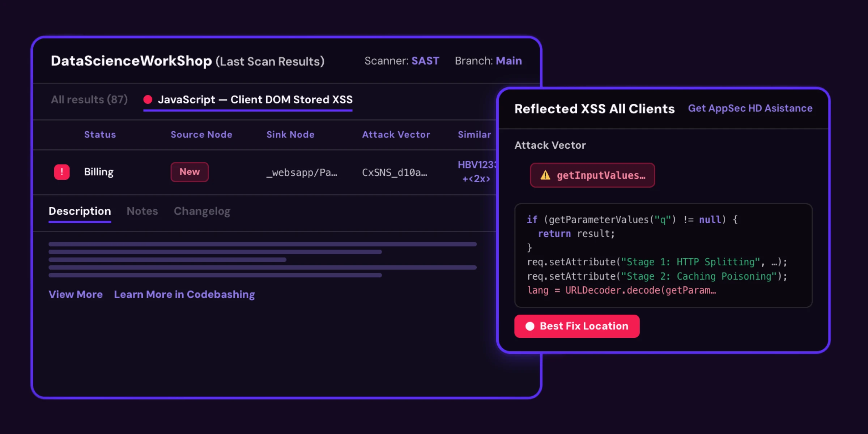The width and height of the screenshot is (868, 434).
Task: Click the getInputValues… attack vector chip
Action: (592, 175)
